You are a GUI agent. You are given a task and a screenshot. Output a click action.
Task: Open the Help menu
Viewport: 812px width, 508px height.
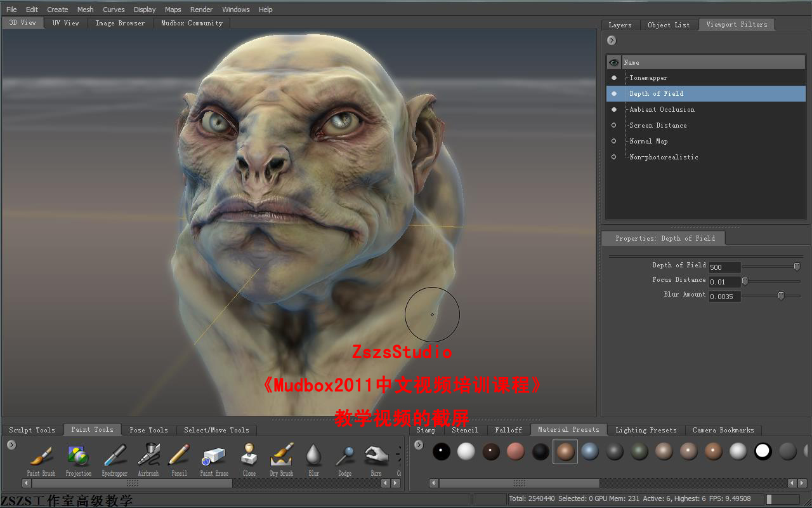point(266,10)
